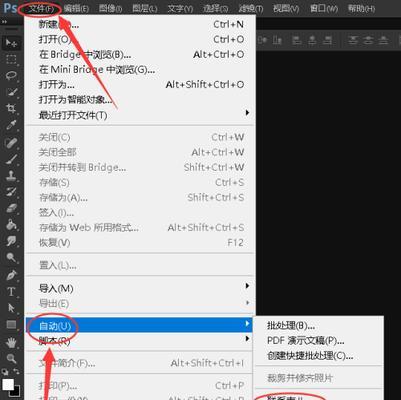This screenshot has width=401, height=400.
Task: Select the Clone Stamp tool
Action: click(11, 175)
